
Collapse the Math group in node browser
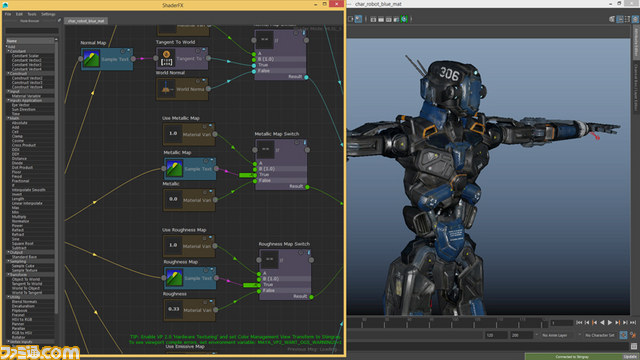9,118
